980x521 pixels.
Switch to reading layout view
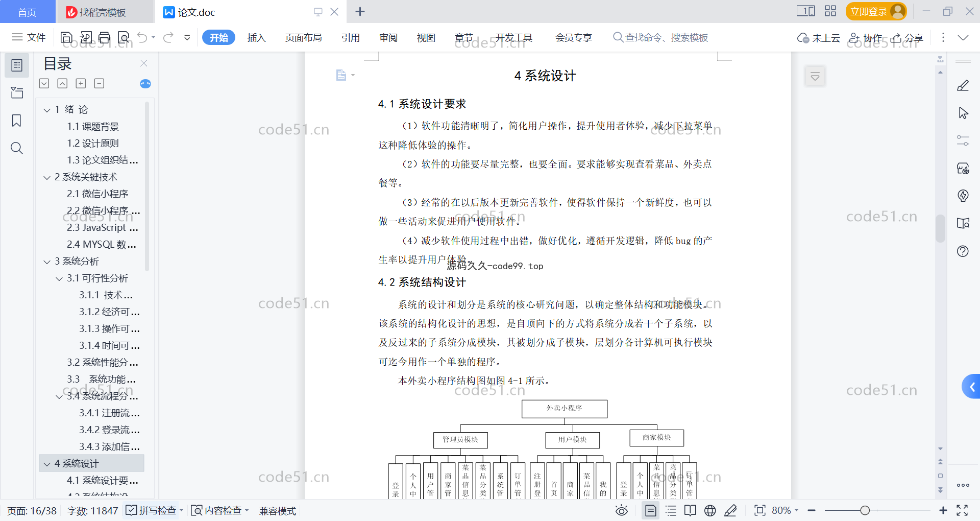point(690,510)
